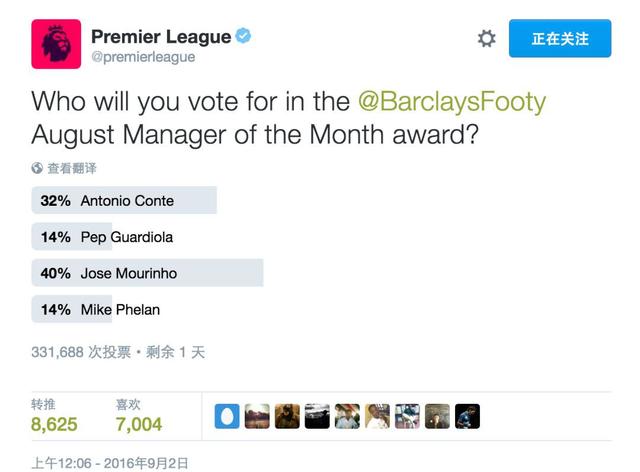The image size is (640, 472).
Task: Click the globe translate icon
Action: click(x=37, y=168)
